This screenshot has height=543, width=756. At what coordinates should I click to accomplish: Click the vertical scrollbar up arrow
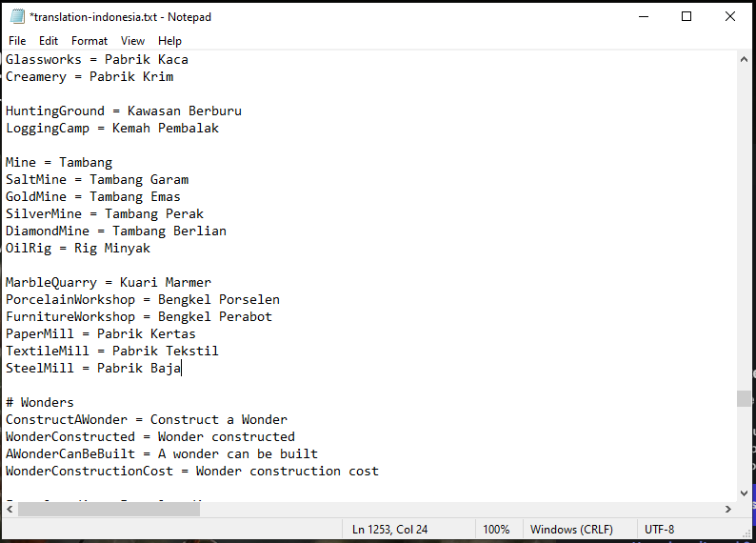coord(744,59)
